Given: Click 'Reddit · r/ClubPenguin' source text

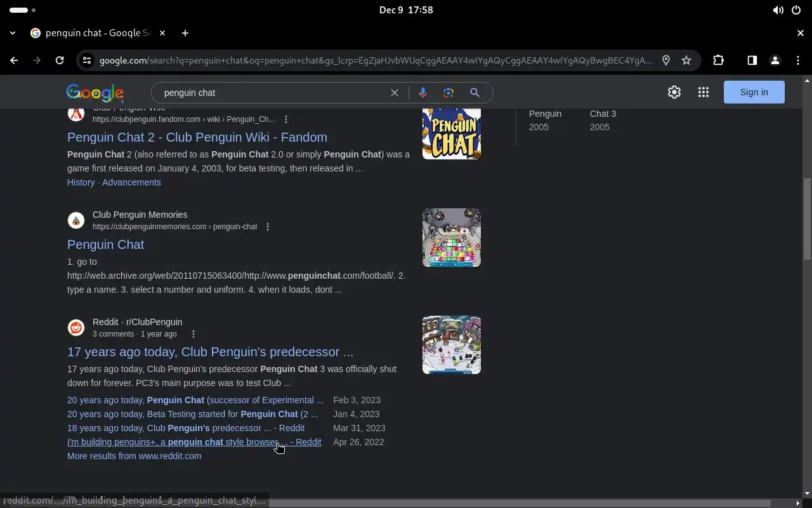Looking at the screenshot, I should [x=137, y=322].
